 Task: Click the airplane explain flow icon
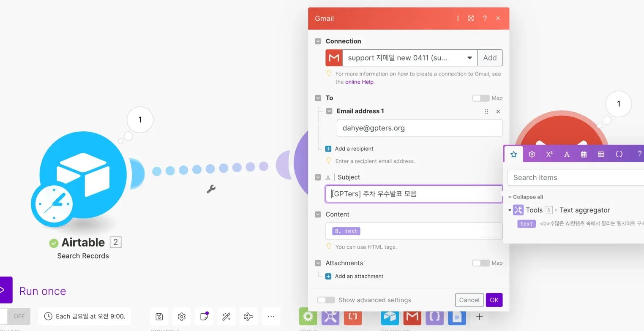249,316
